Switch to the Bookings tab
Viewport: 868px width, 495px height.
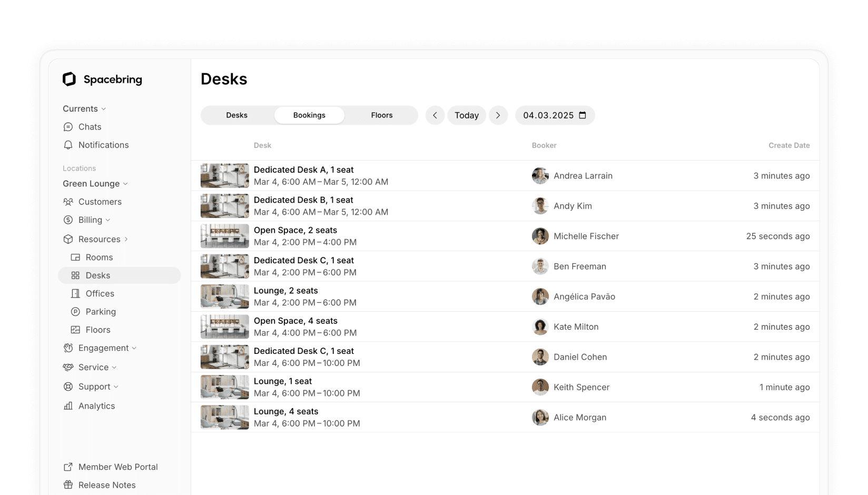tap(309, 115)
